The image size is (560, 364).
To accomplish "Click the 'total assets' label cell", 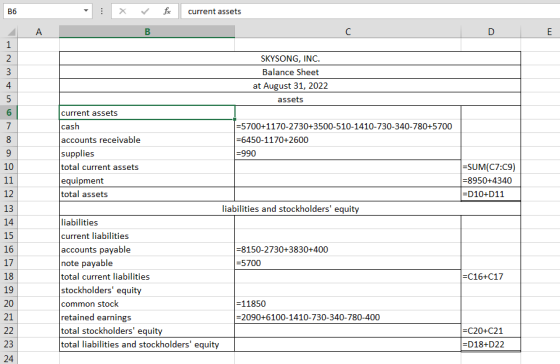I will click(x=147, y=194).
